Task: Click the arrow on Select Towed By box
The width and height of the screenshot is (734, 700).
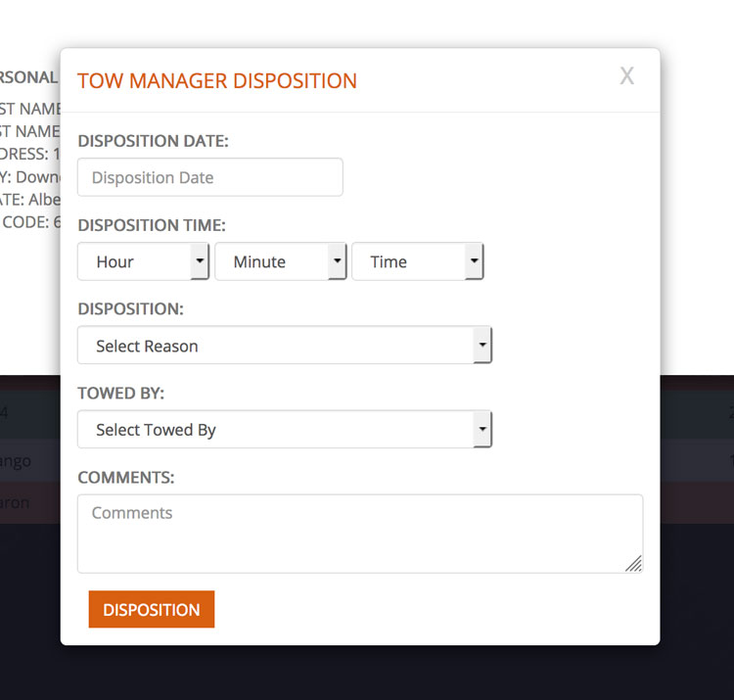Action: click(x=482, y=430)
